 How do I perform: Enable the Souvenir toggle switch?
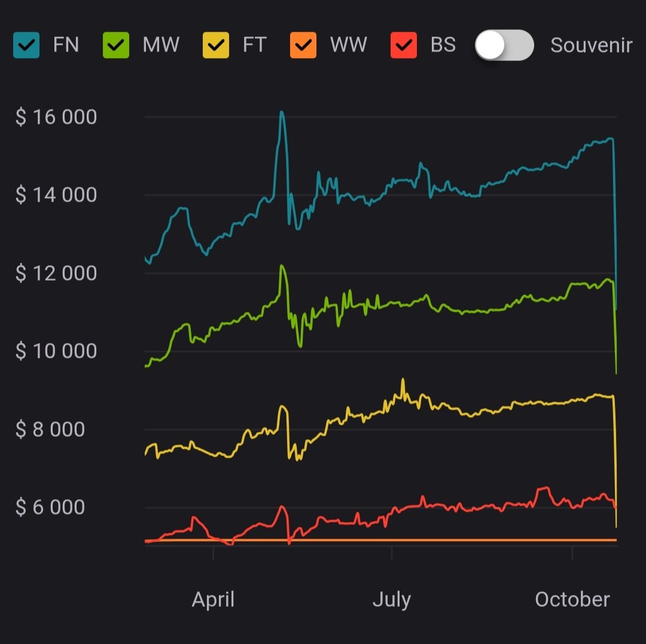point(504,45)
